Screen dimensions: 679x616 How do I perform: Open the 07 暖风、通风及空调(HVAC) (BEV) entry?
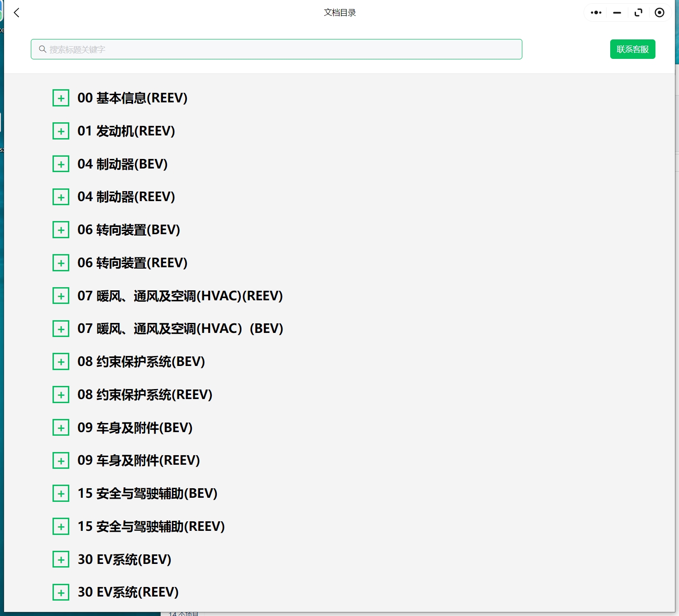click(x=180, y=329)
